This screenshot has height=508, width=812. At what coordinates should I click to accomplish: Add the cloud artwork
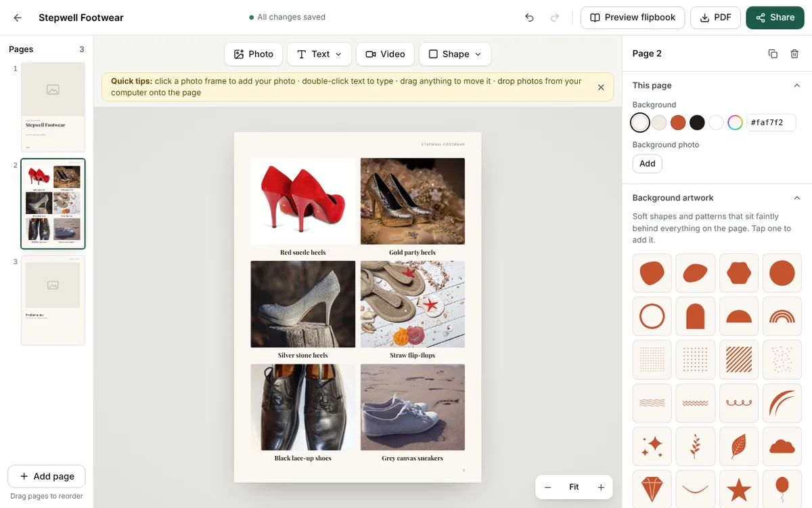tap(782, 446)
